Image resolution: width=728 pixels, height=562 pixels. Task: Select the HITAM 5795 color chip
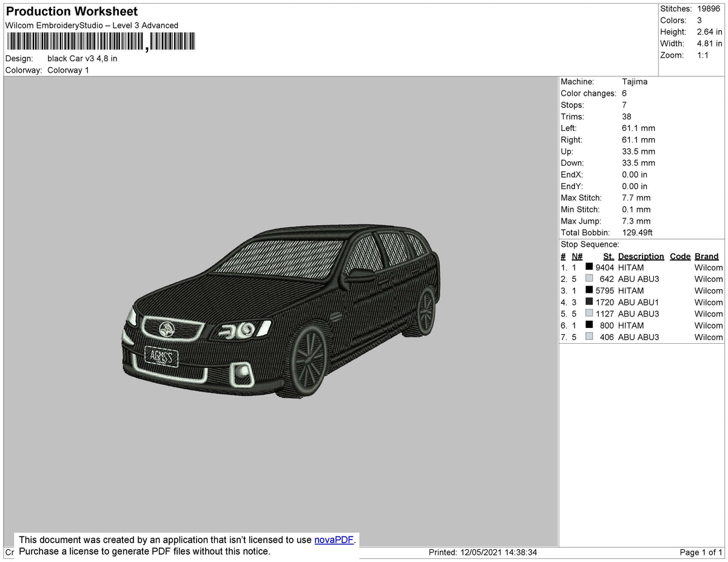click(588, 290)
